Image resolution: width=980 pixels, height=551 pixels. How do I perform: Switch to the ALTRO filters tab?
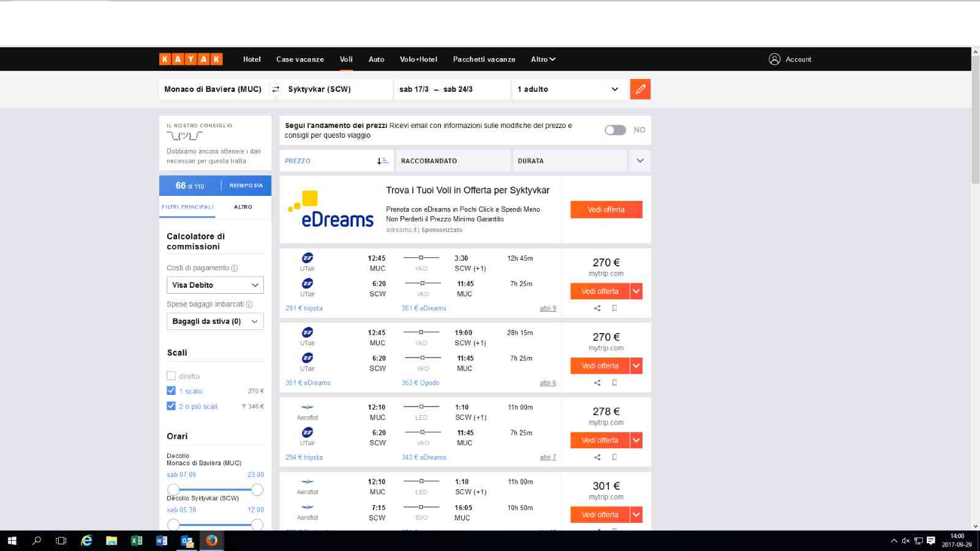click(x=243, y=207)
